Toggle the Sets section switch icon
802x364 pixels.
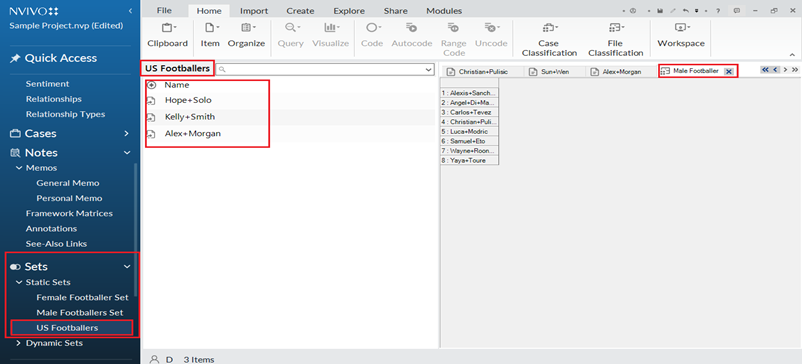click(15, 267)
